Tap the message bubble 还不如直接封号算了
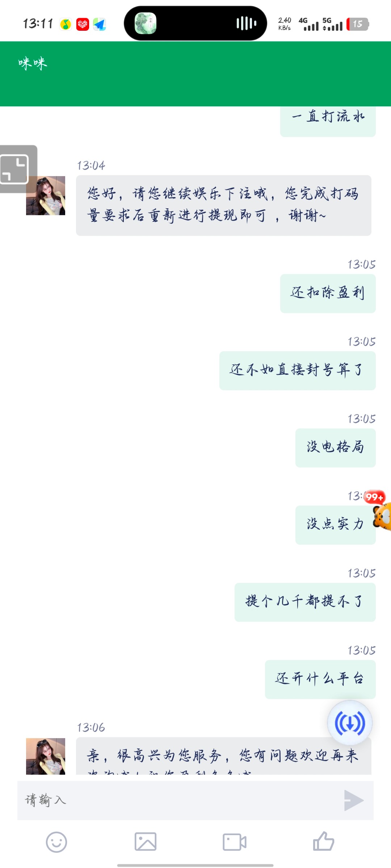 tap(298, 370)
